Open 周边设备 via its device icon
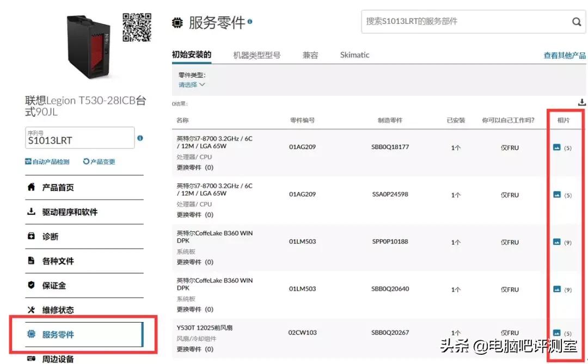588x364 pixels. [31, 359]
